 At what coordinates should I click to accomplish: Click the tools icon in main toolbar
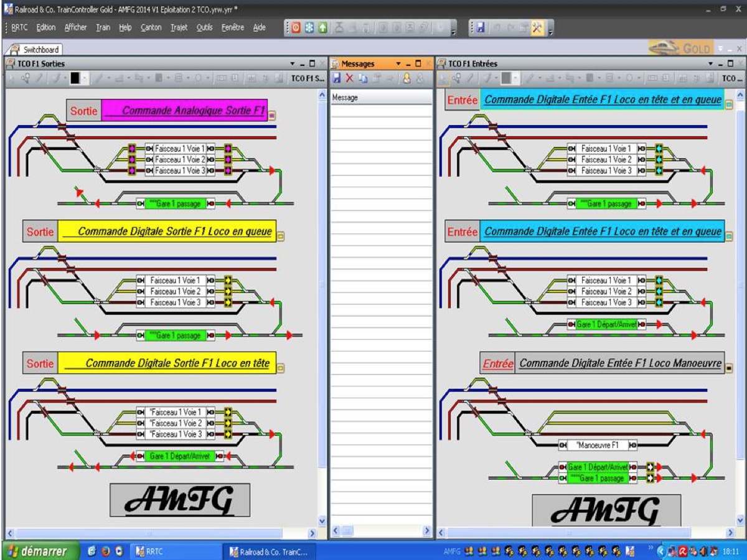pyautogui.click(x=537, y=27)
